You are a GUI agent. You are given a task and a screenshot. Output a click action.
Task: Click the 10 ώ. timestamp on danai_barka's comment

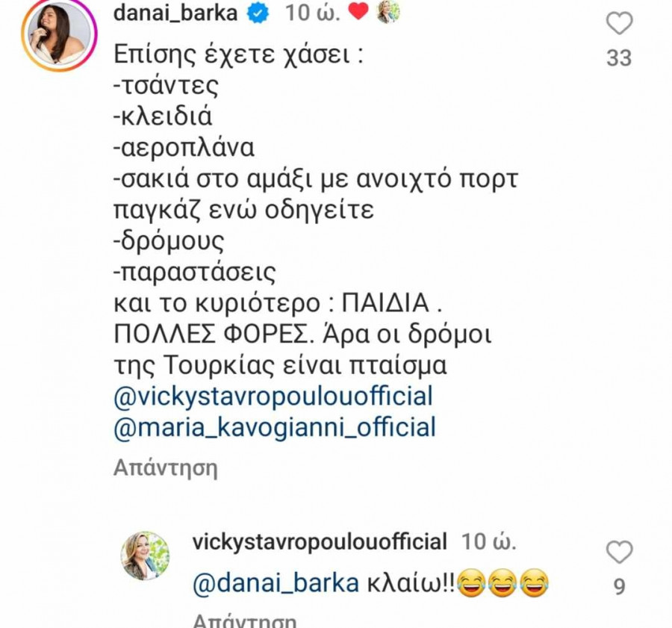tap(314, 13)
